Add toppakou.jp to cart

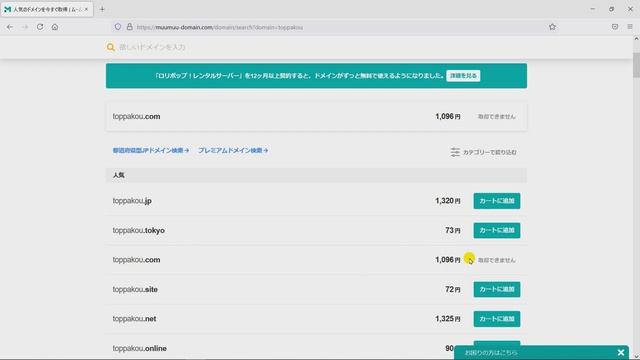click(497, 201)
